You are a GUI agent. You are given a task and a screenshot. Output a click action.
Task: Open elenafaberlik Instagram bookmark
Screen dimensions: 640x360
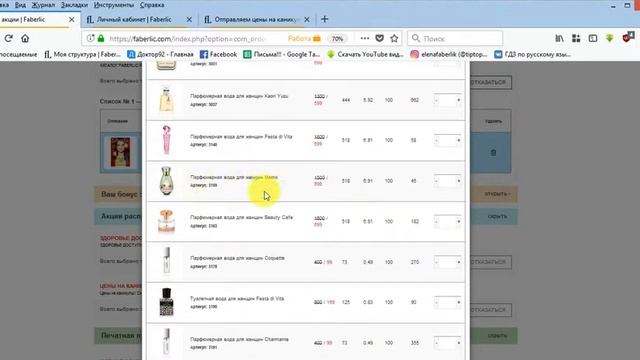tap(449, 54)
